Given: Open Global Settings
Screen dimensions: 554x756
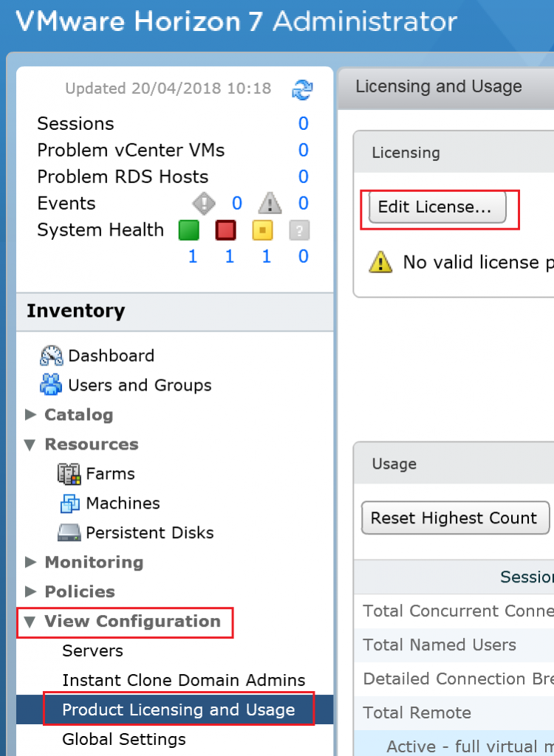Looking at the screenshot, I should [123, 738].
